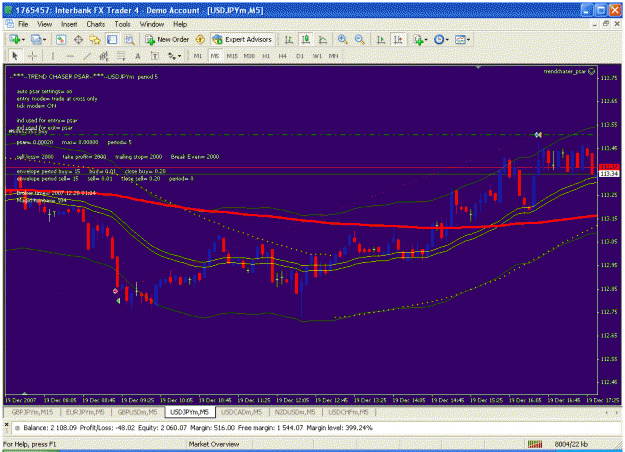This screenshot has height=452, width=625.
Task: Open the Strategy Tester magnifier icon
Action: click(x=129, y=39)
